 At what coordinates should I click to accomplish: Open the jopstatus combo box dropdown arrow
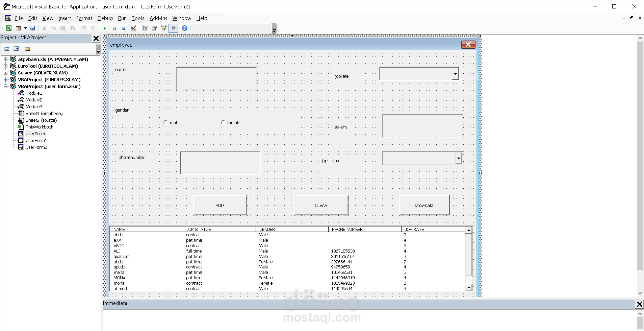point(459,158)
